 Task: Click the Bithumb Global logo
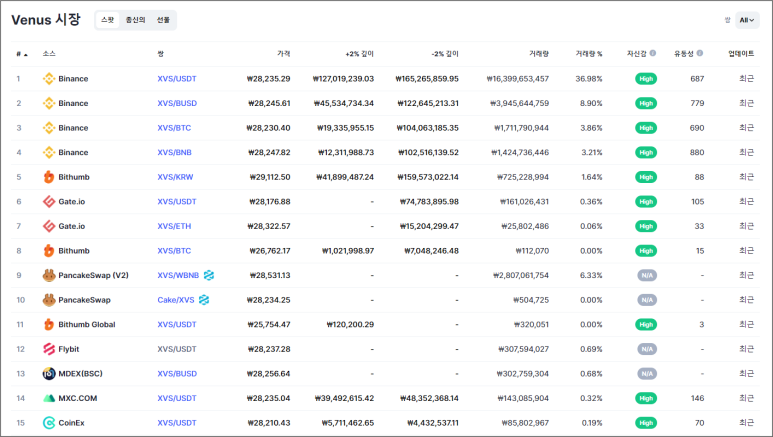pos(49,324)
